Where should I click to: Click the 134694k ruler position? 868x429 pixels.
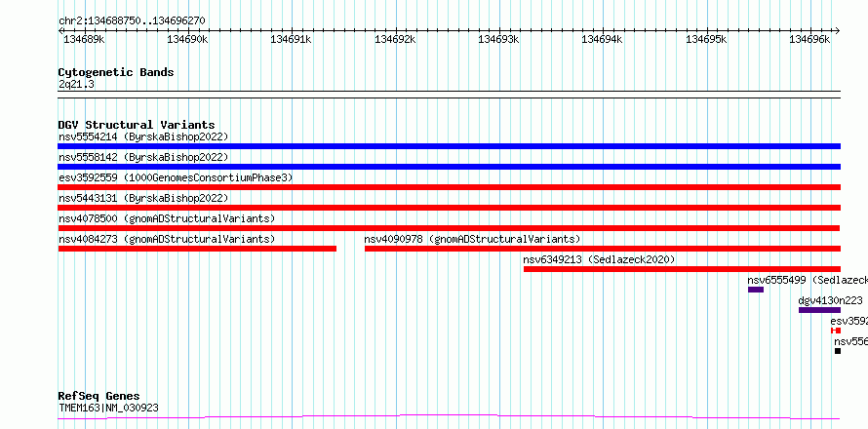[602, 39]
